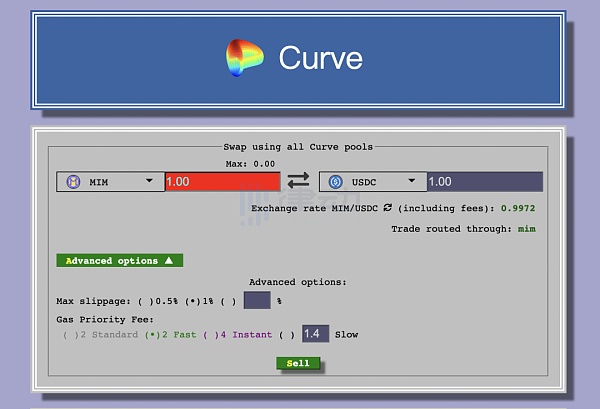Select the custom slippage radio button
Viewport: 600px width, 409px height.
tap(230, 301)
